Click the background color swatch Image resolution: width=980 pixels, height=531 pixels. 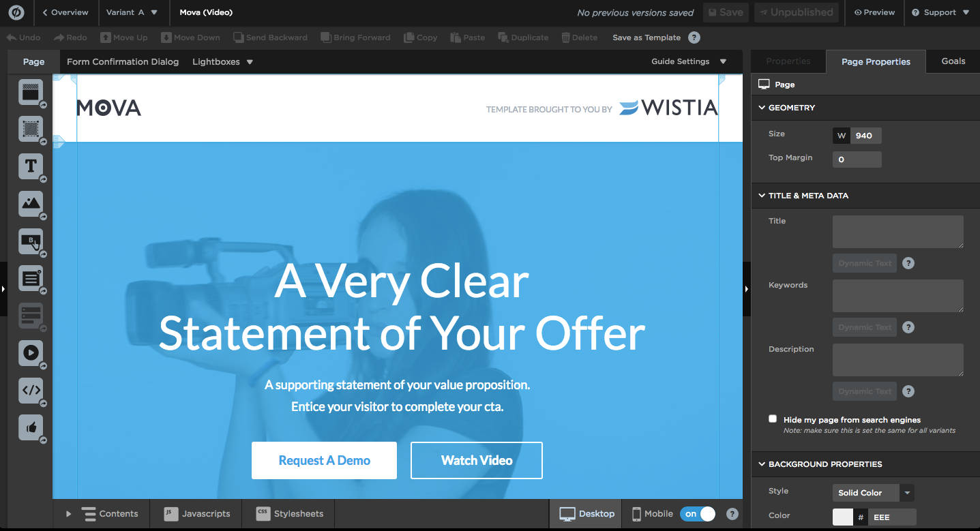[843, 517]
